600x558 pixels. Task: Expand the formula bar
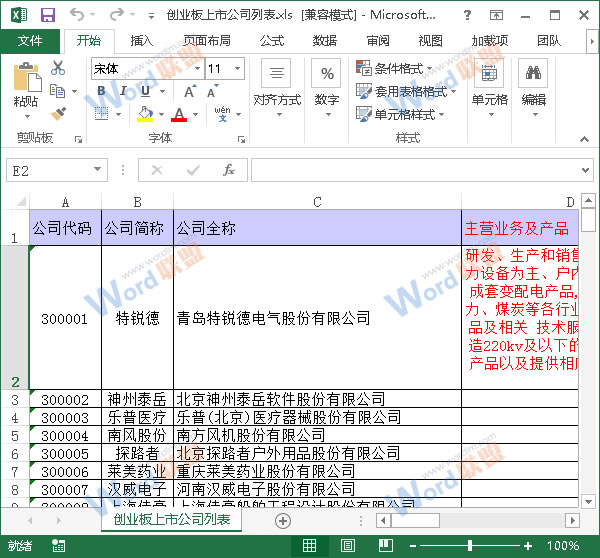585,170
